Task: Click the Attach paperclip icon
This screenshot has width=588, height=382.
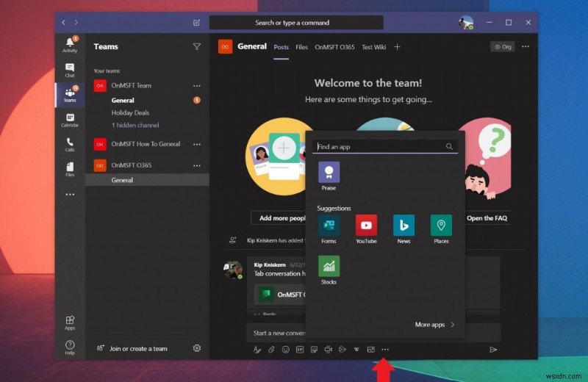Action: point(271,350)
